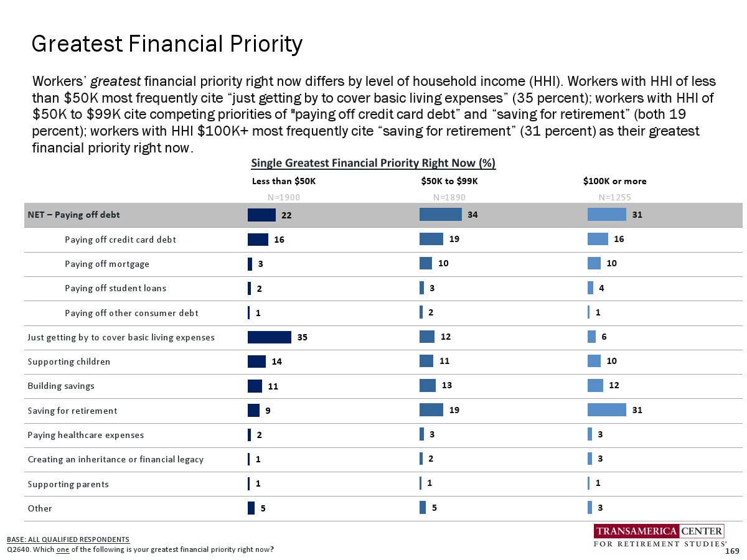Select the "Paying off credit card debt" label
Viewport: 747px width, 560px height.
coord(120,240)
